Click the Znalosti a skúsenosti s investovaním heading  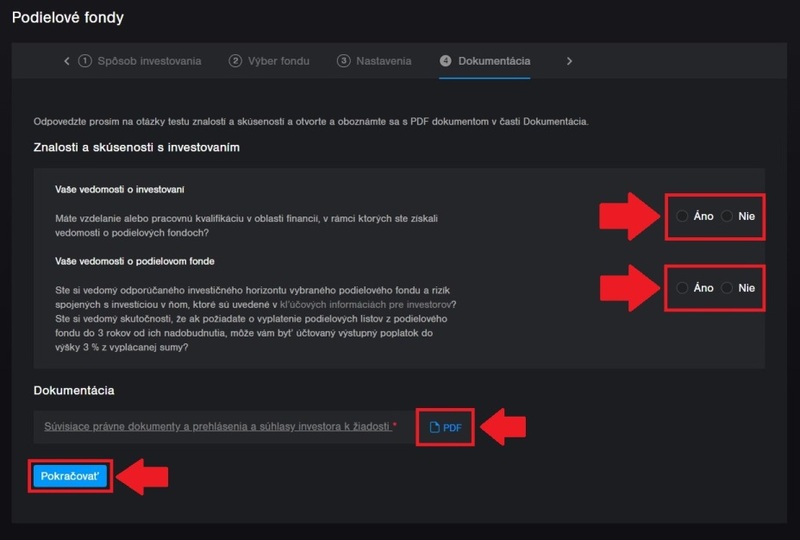(x=136, y=148)
